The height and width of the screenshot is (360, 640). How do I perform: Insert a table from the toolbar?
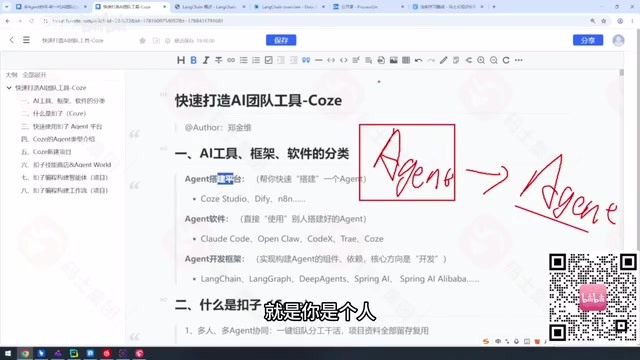[x=406, y=60]
